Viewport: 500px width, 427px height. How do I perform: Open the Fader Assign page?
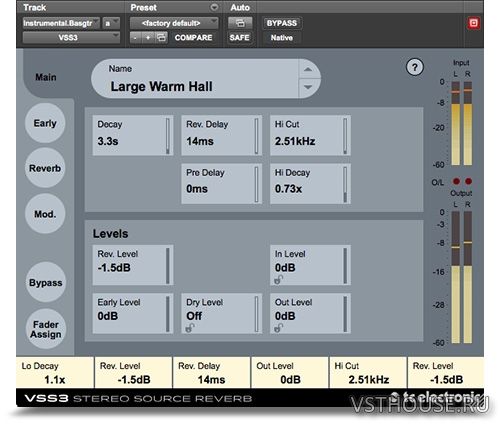point(46,329)
